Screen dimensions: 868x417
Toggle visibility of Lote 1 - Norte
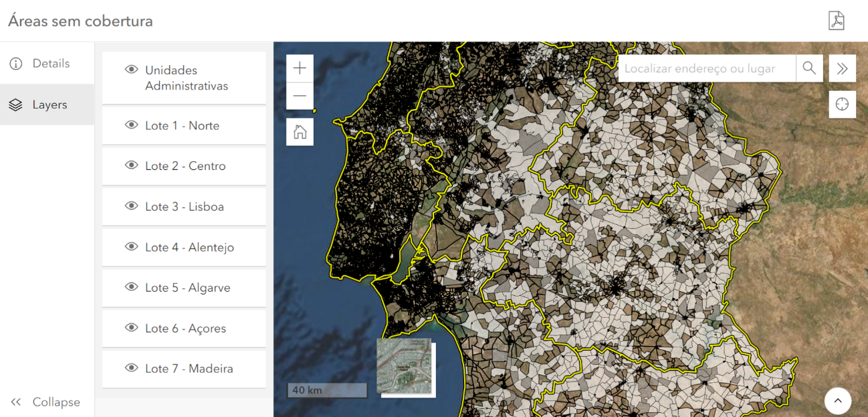coord(132,125)
